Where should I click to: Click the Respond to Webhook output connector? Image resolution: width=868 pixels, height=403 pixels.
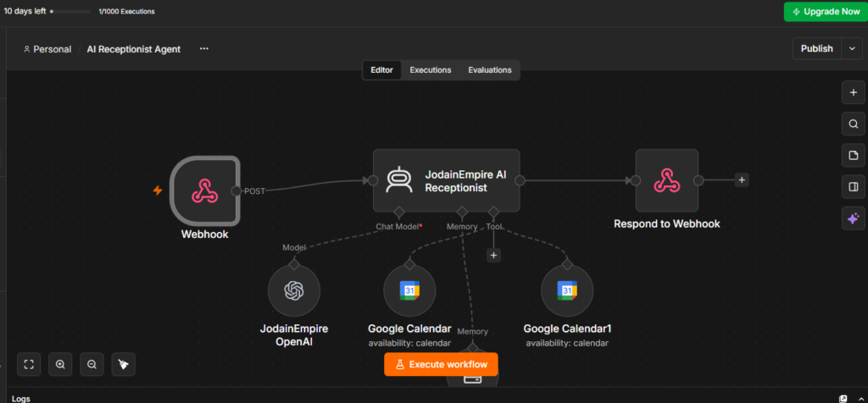[698, 180]
